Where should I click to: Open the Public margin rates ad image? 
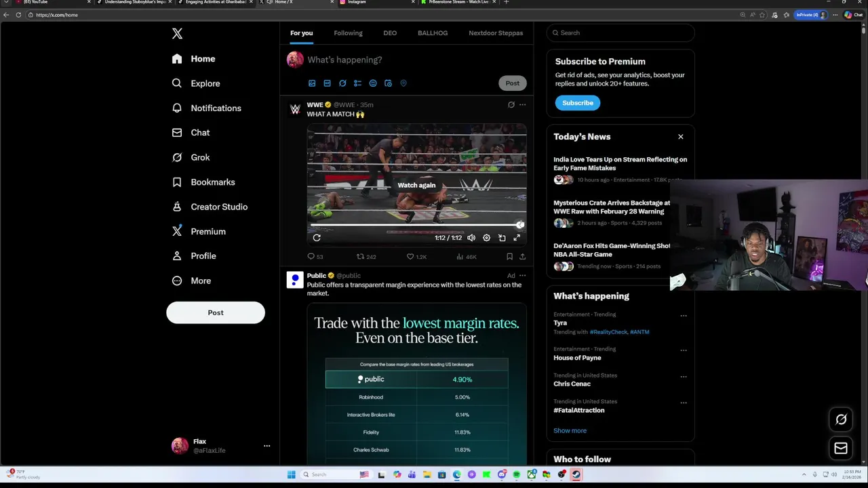(416, 383)
